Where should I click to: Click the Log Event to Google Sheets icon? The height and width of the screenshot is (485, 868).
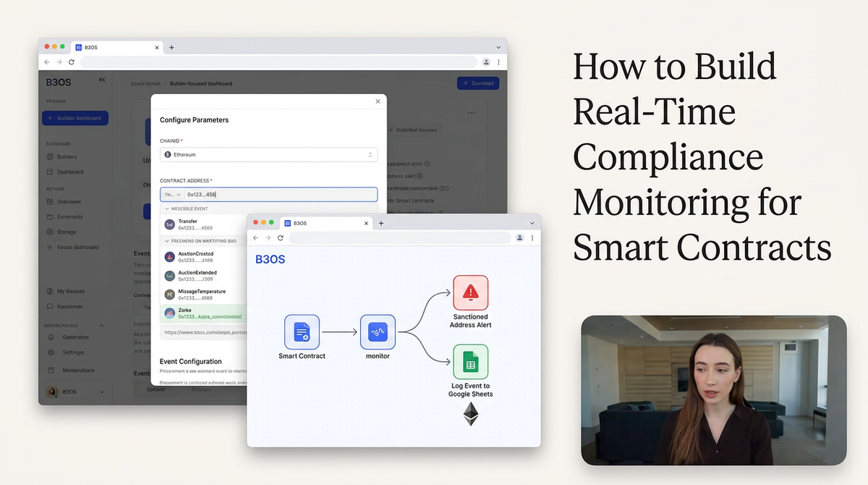click(x=471, y=362)
